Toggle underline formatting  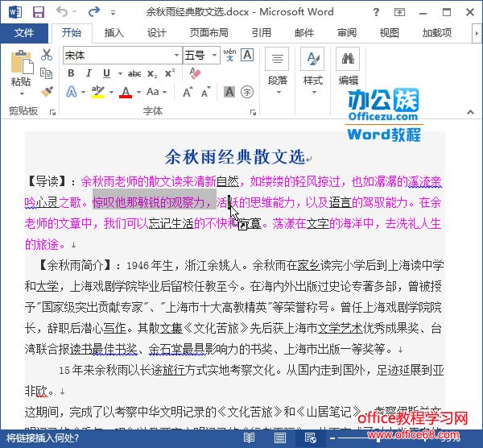pos(106,73)
